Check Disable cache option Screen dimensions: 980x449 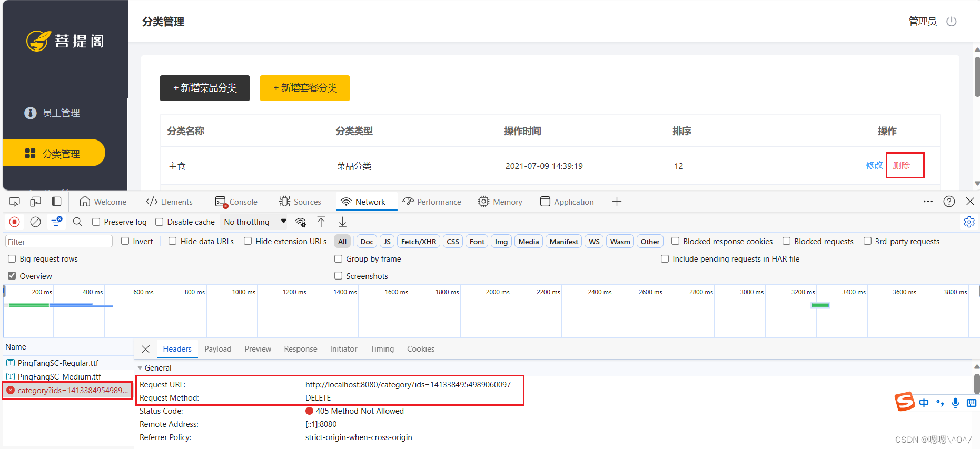159,222
